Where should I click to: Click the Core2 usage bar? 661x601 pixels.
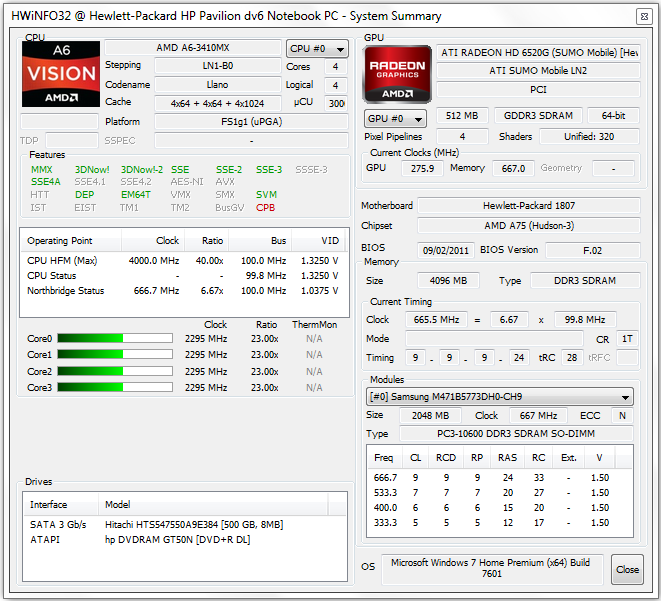pyautogui.click(x=115, y=371)
